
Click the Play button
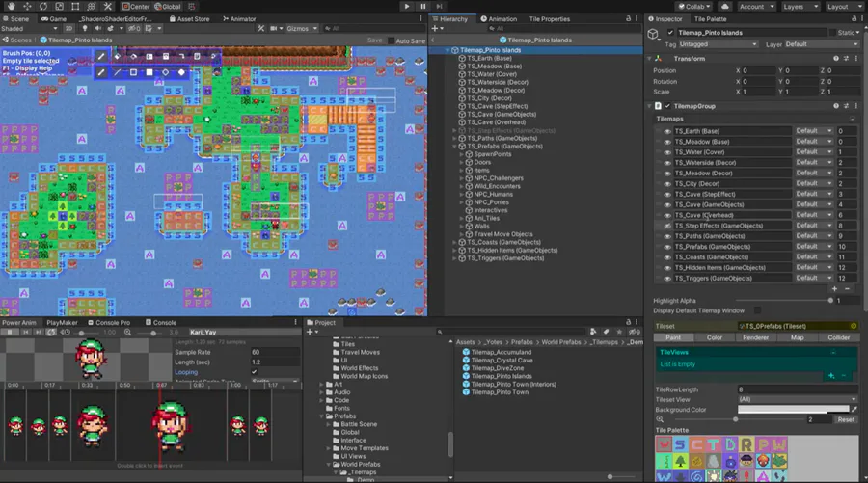(407, 6)
